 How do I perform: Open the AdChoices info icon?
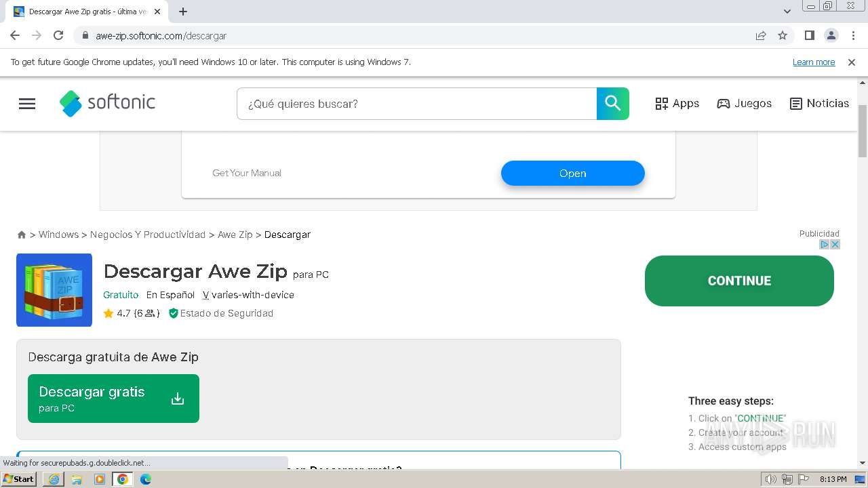tap(825, 244)
